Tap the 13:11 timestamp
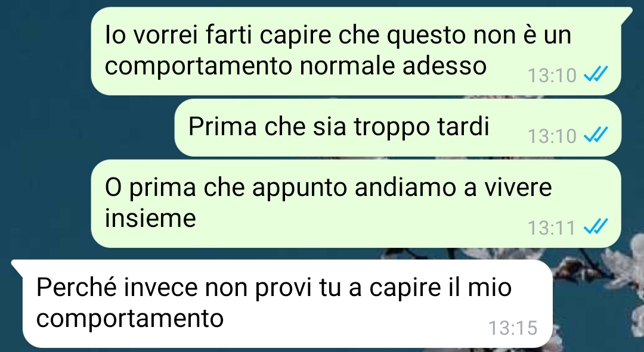The image size is (644, 352). [551, 228]
